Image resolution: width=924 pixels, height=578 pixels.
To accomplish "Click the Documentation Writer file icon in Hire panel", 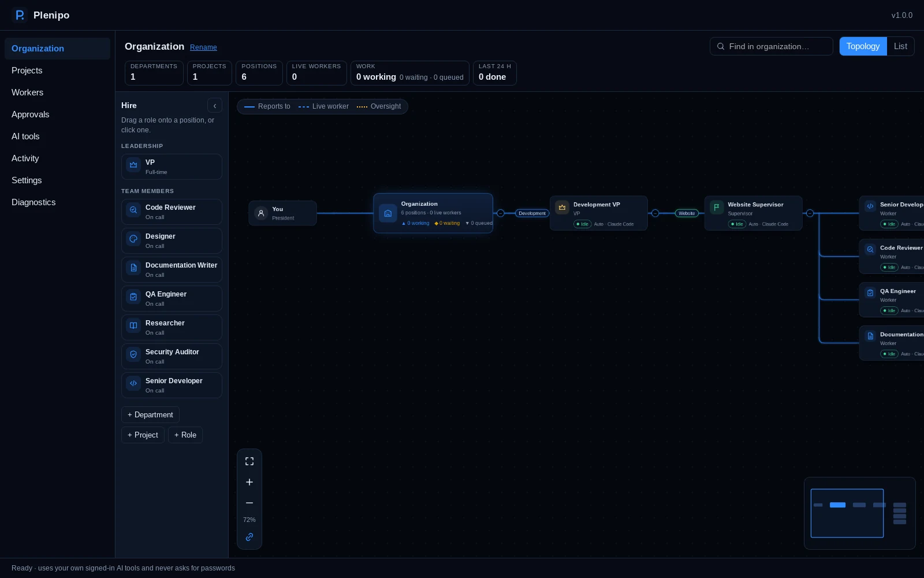I will pos(133,268).
